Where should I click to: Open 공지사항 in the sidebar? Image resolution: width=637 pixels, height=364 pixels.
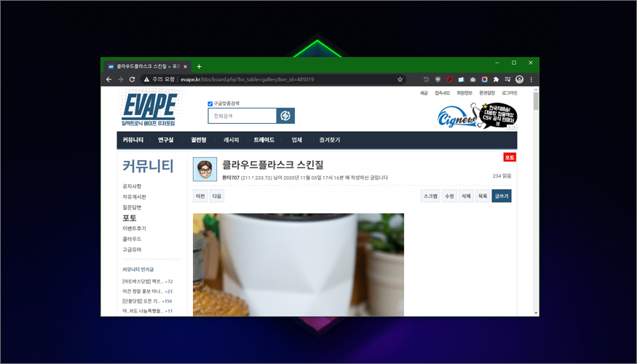tap(132, 186)
